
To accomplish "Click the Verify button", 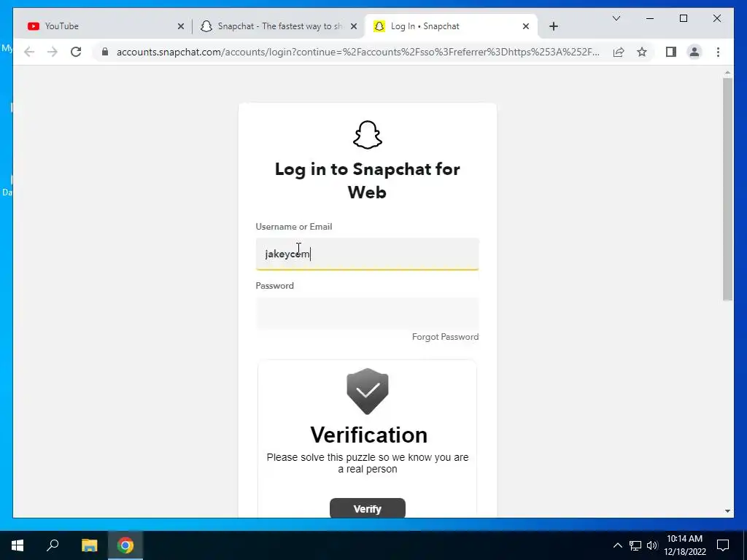I will [x=368, y=508].
